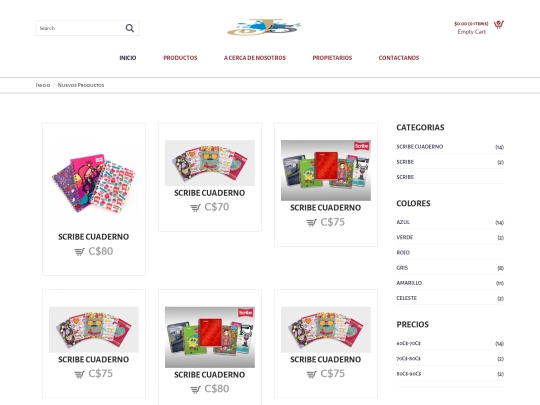The image size is (540, 405).
Task: Open the pink notebooks product thumbnail
Action: [x=94, y=183]
